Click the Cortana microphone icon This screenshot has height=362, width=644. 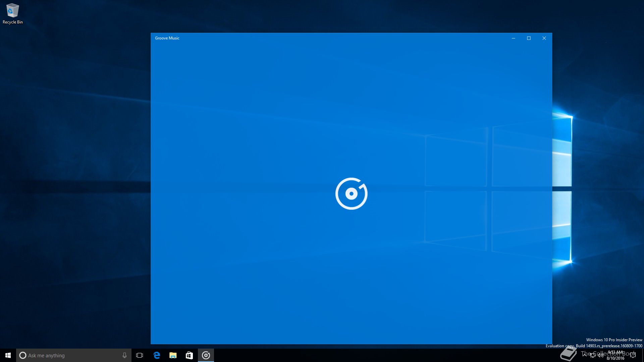click(x=124, y=355)
